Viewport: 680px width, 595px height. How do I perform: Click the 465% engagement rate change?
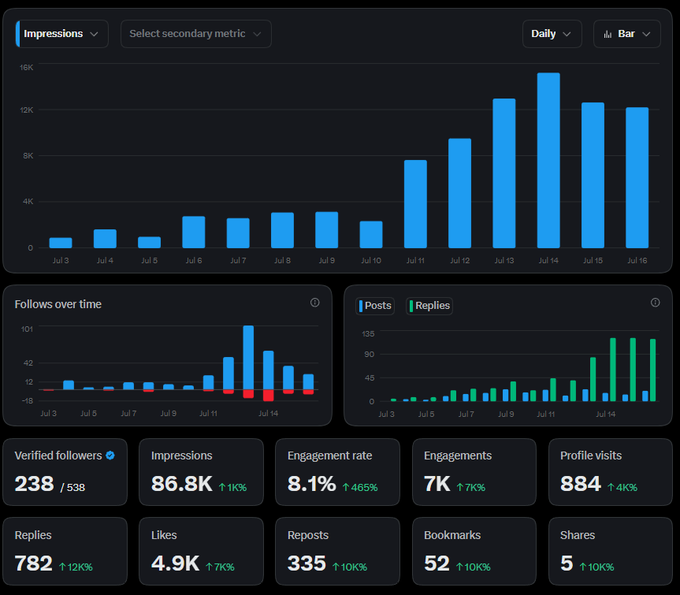pyautogui.click(x=360, y=487)
